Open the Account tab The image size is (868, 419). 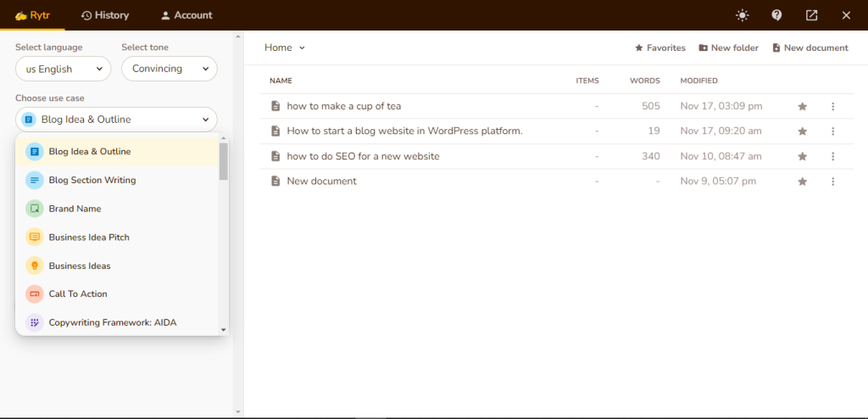186,15
